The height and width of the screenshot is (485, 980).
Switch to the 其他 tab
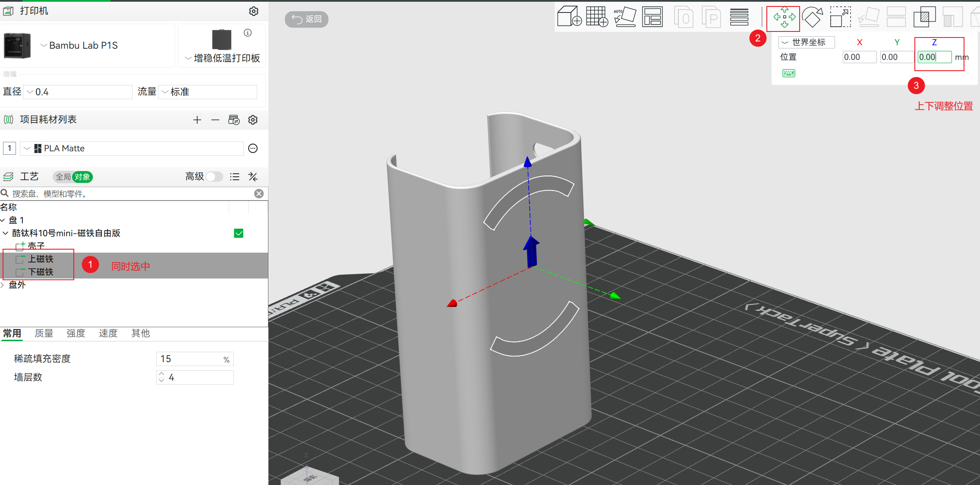pos(140,333)
